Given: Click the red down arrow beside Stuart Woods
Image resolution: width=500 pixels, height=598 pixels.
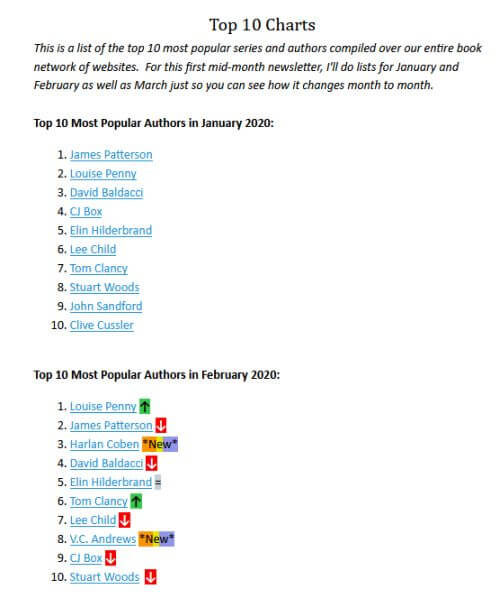Looking at the screenshot, I should coord(151,577).
